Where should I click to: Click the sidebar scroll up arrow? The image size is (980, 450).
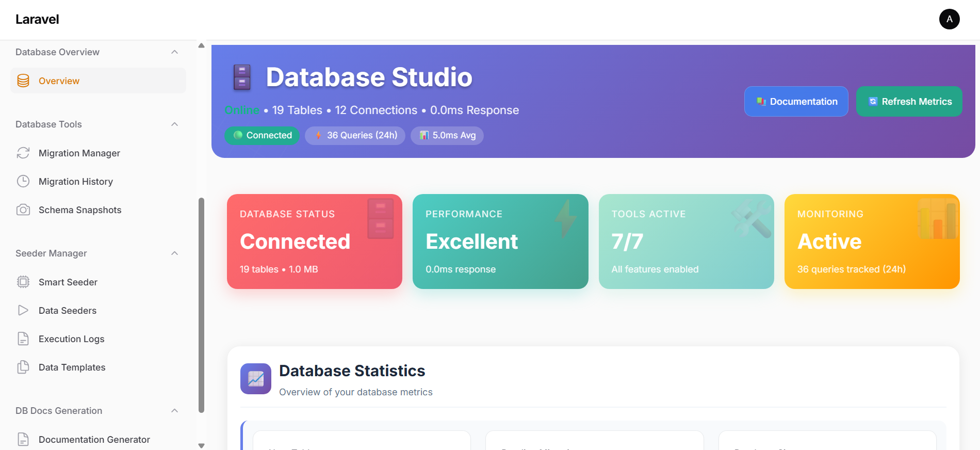[x=201, y=45]
